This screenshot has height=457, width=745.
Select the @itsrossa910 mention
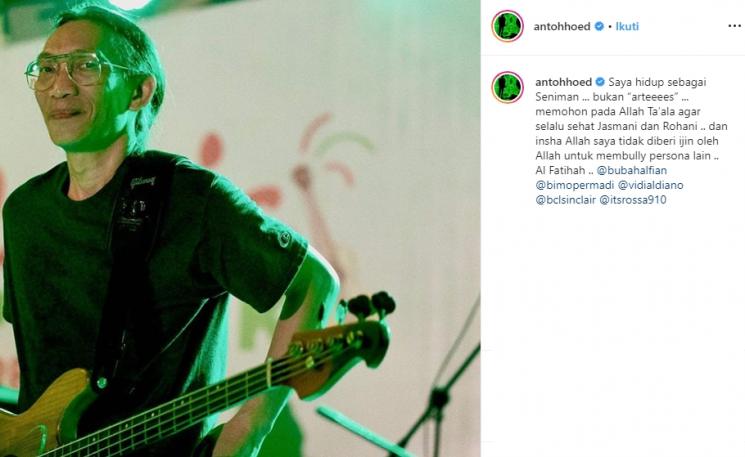coord(633,200)
